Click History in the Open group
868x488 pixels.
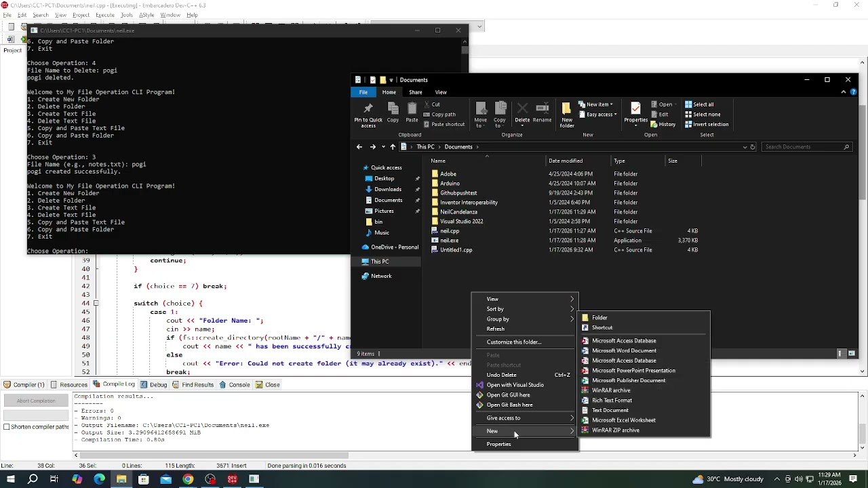pos(663,125)
